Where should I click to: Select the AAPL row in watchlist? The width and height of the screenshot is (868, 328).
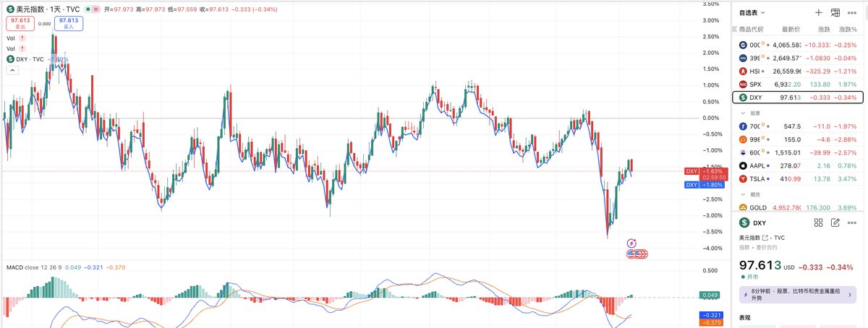point(798,165)
